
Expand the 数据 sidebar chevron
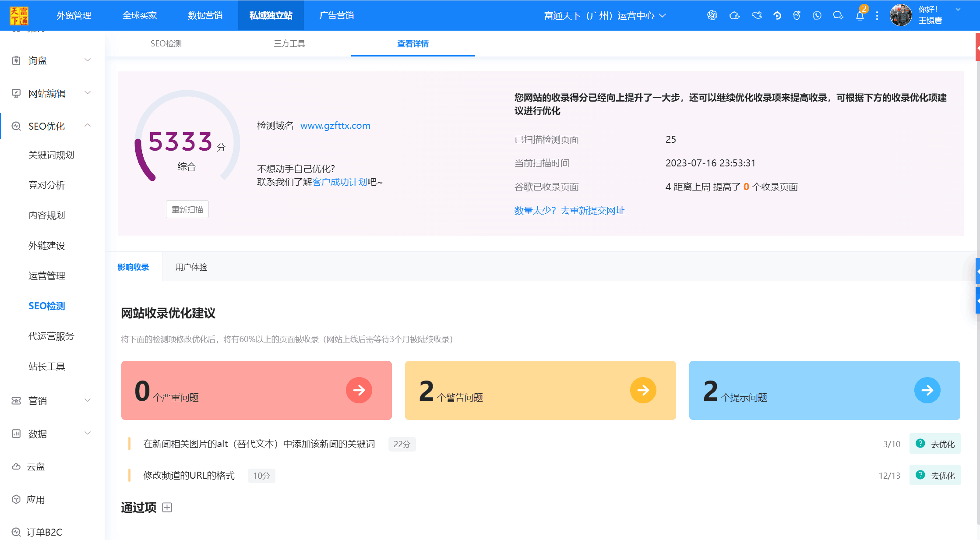(88, 433)
